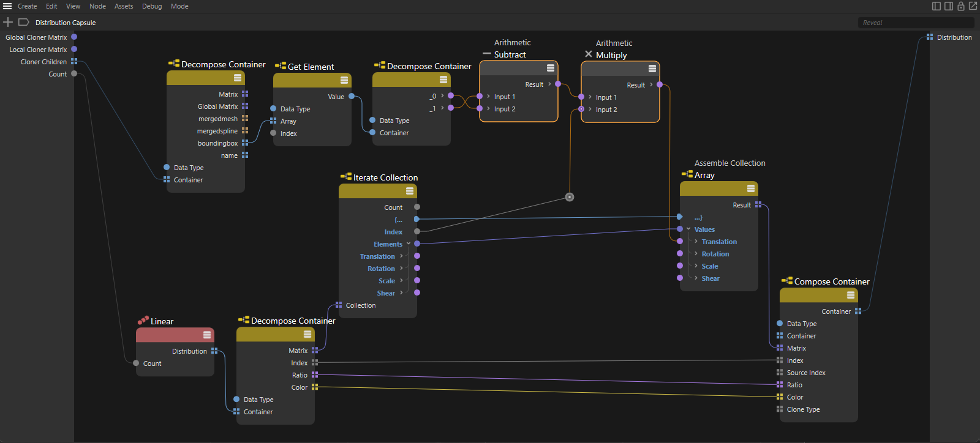The height and width of the screenshot is (443, 980).
Task: Expand Translation in the Array node
Action: [x=696, y=242]
